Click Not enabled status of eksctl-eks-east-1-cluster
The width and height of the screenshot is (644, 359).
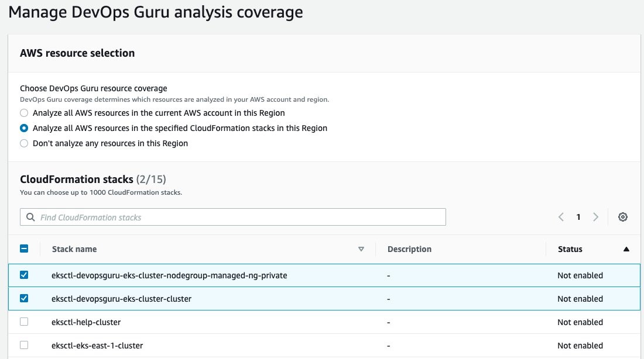(580, 346)
